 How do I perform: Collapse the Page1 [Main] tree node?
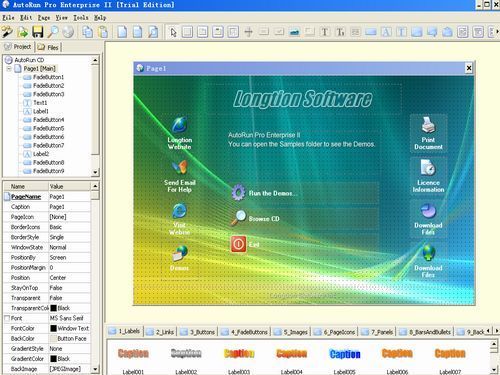pyautogui.click(x=9, y=69)
